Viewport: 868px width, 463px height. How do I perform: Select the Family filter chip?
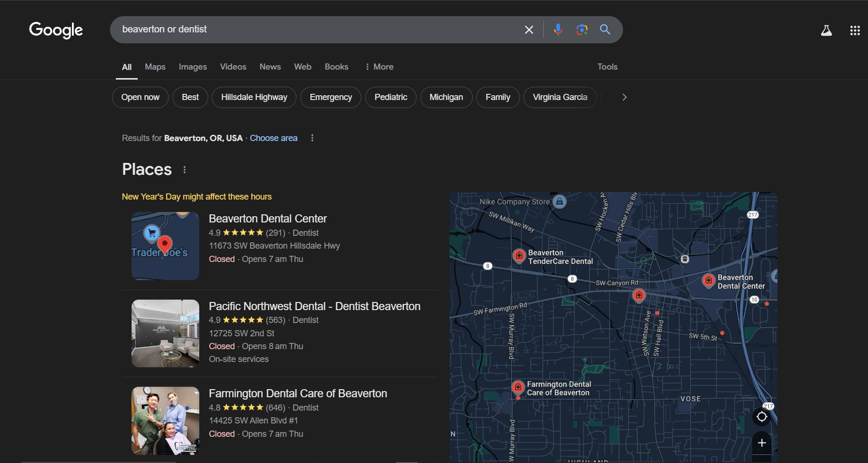click(x=498, y=97)
